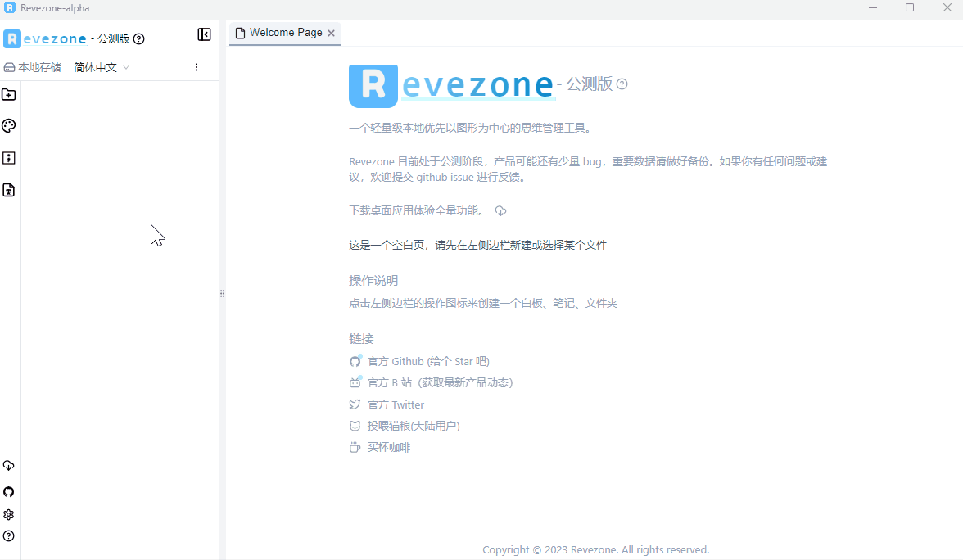963x560 pixels.
Task: Open the 官方 Github link
Action: (419, 360)
